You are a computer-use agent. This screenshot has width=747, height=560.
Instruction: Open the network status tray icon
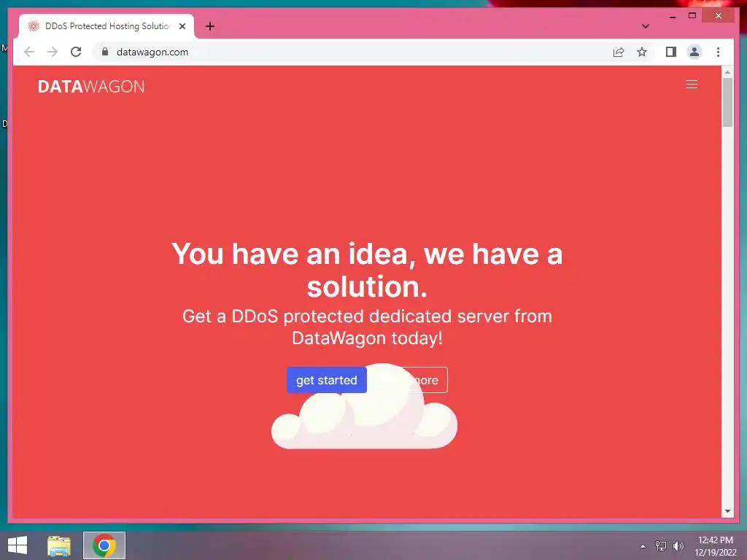(x=661, y=546)
